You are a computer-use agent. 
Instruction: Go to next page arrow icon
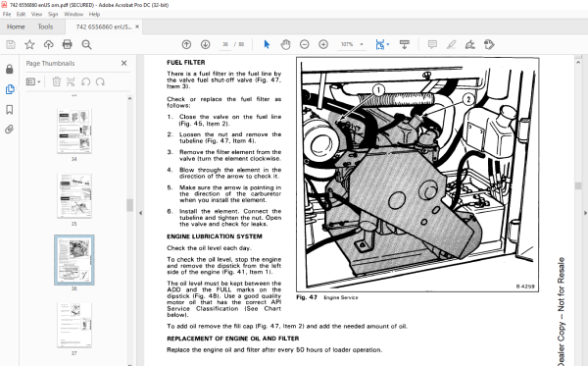tap(205, 44)
